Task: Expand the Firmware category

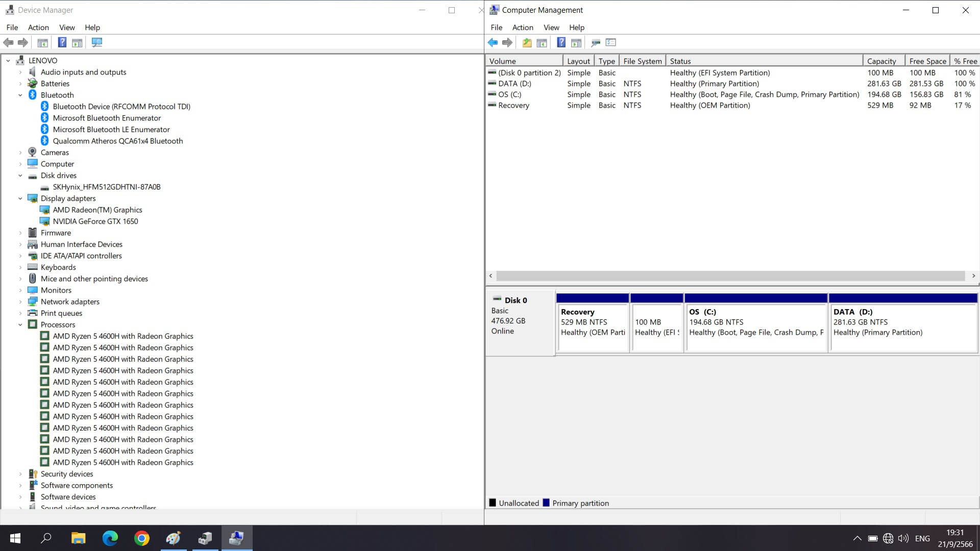Action: coord(20,233)
